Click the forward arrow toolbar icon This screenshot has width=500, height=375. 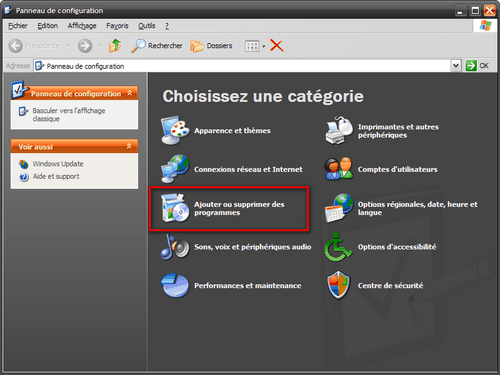tap(85, 46)
